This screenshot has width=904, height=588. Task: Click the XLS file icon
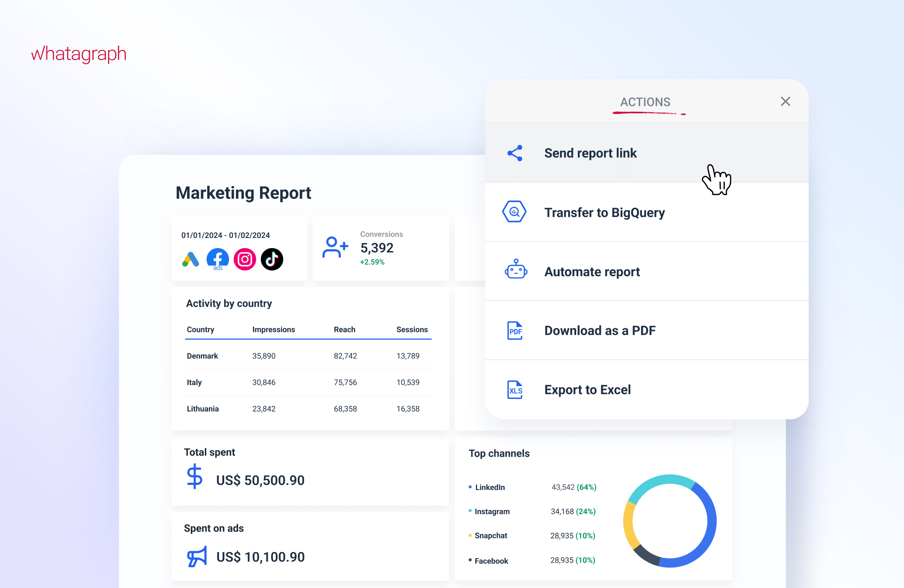tap(515, 390)
